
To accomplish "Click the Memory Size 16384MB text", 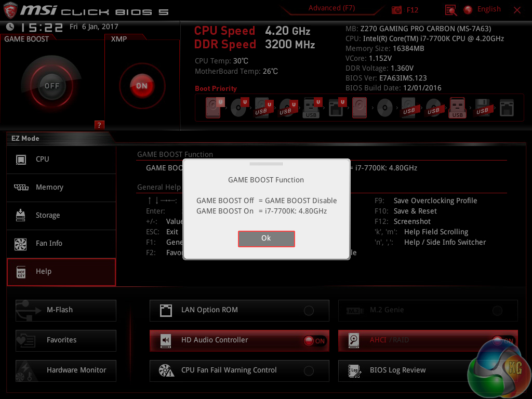I will tap(385, 48).
